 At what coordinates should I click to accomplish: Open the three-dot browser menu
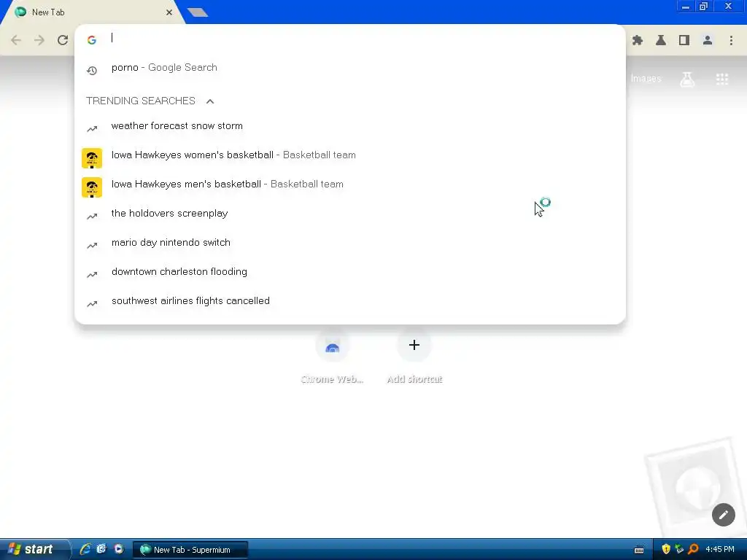(731, 41)
